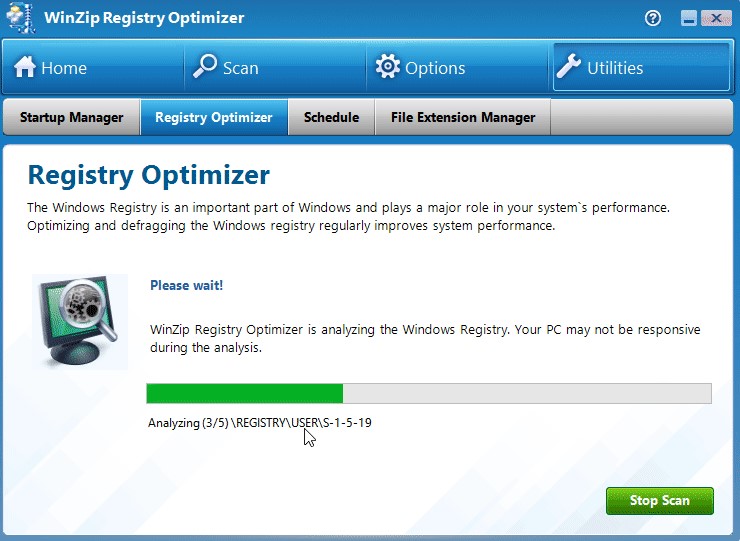
Task: Click the WinZip Registry Optimizer logo icon
Action: tap(21, 17)
